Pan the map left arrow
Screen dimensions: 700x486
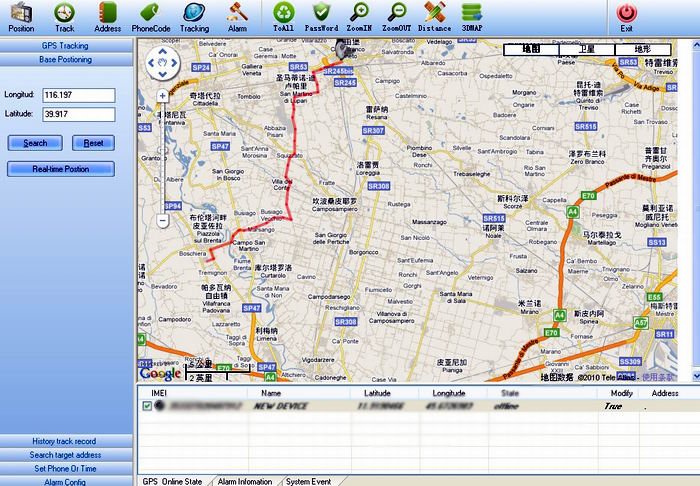151,63
